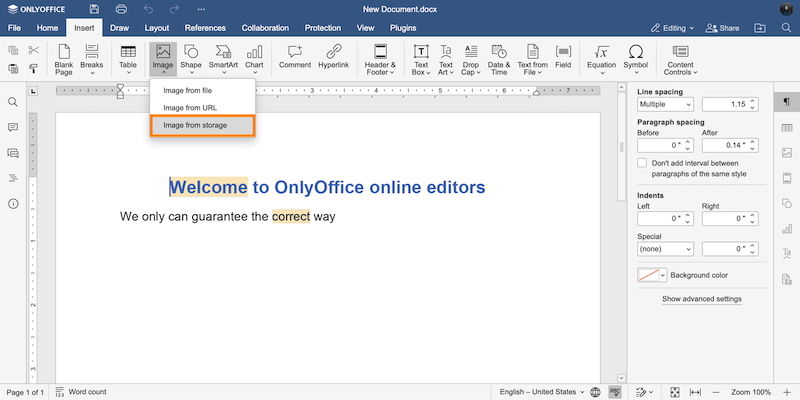
Task: Click the Print icon in the title bar
Action: coord(121,9)
